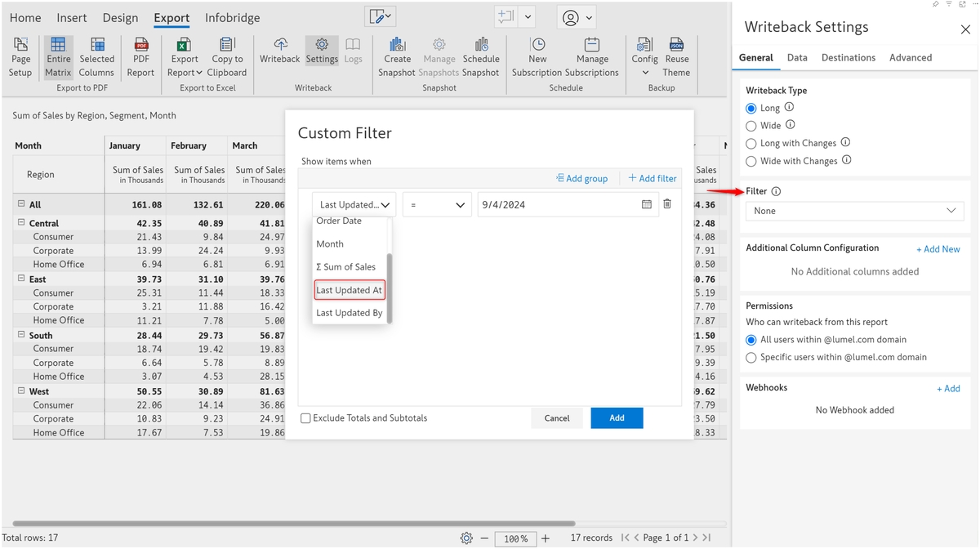Open the Filter None dropdown
Image resolution: width=980 pixels, height=549 pixels.
coord(854,211)
